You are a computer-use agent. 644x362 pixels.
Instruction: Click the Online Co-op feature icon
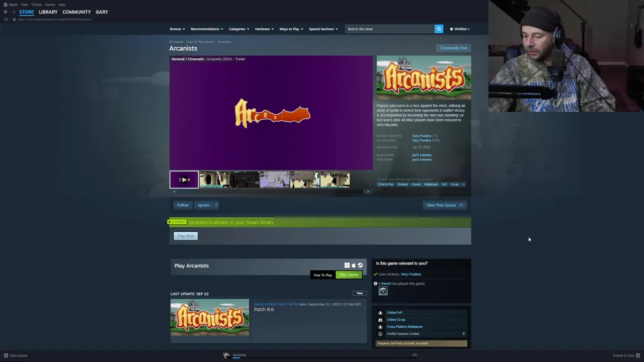click(x=380, y=320)
